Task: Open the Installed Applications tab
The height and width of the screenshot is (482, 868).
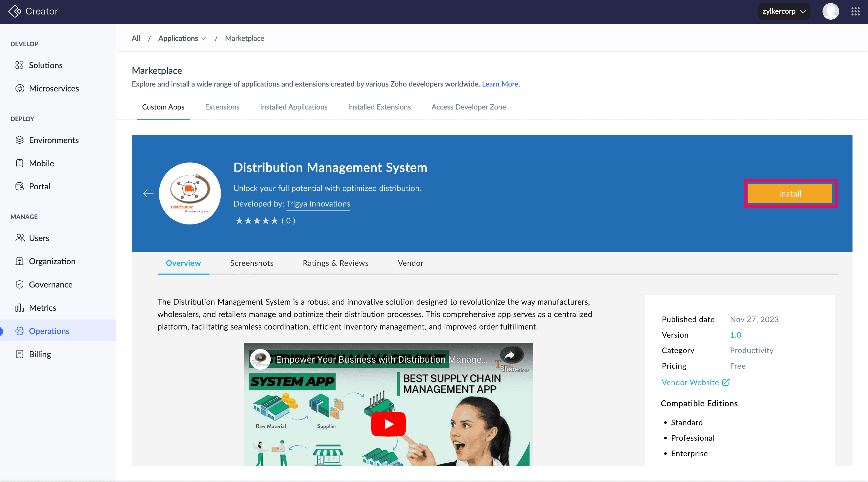Action: [x=293, y=107]
